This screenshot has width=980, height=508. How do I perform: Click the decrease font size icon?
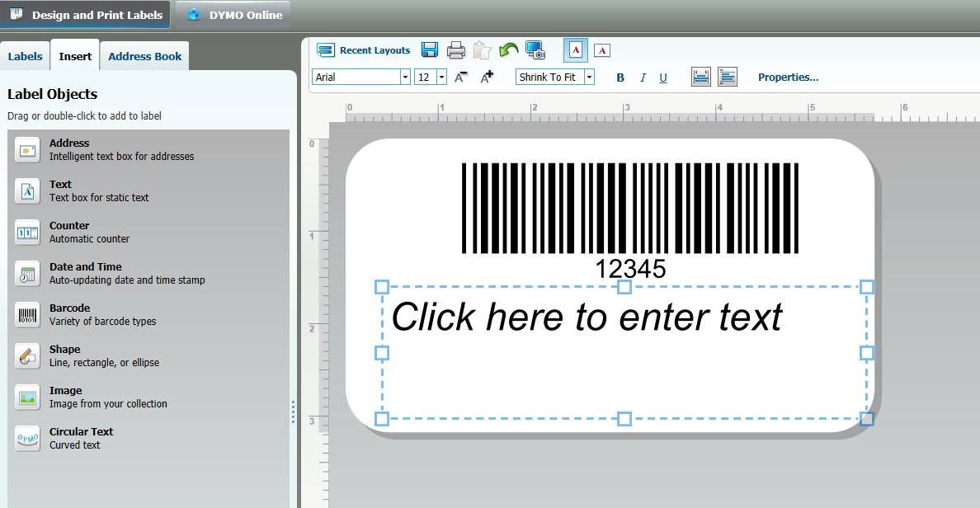pos(460,77)
